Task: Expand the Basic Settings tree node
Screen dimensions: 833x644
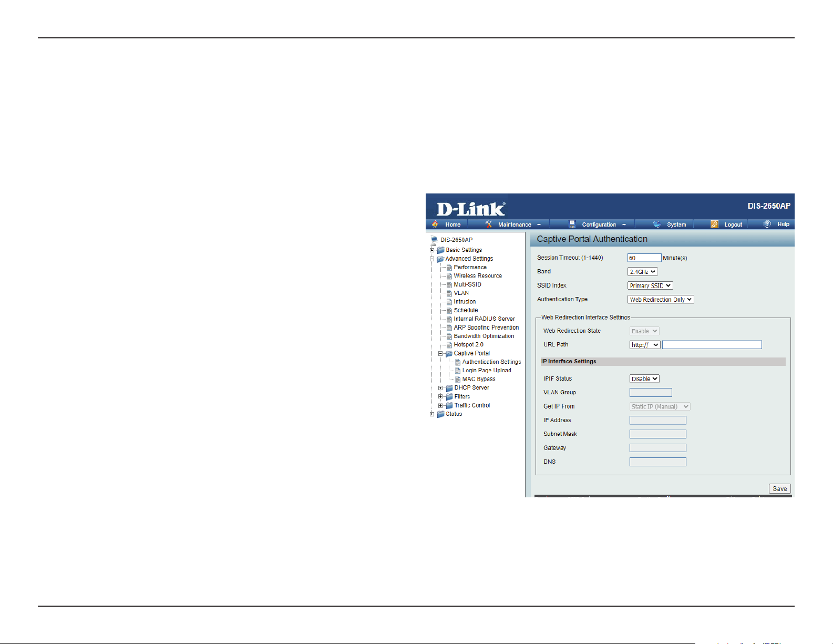Action: tap(432, 250)
